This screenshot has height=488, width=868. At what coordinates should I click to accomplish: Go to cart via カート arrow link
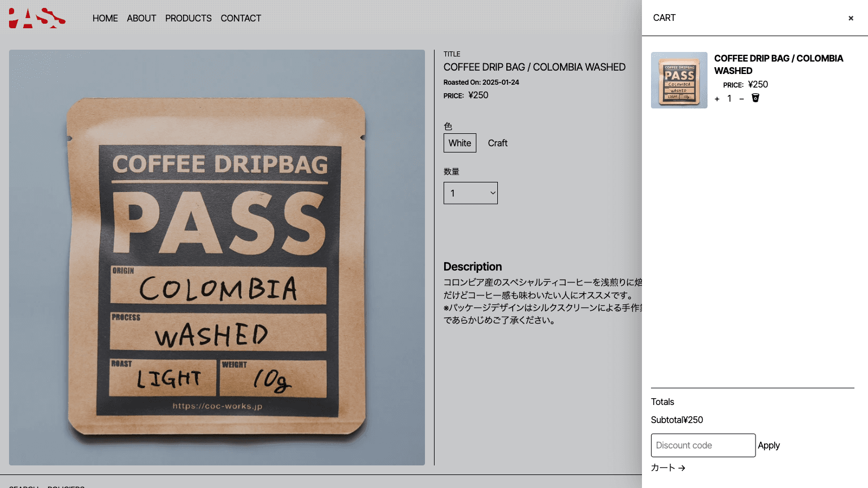[667, 468]
